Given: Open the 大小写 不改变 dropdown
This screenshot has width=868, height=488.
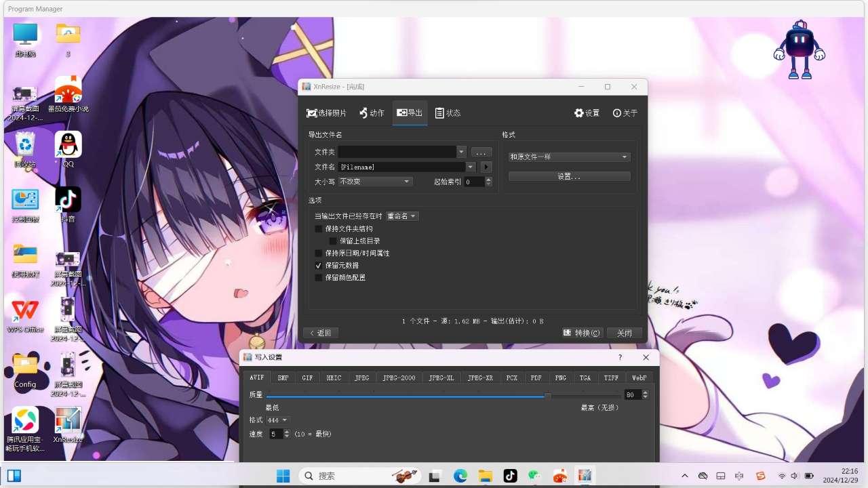Looking at the screenshot, I should [375, 182].
